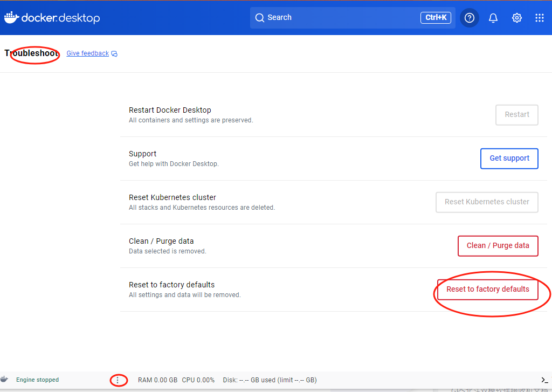Open Settings gear icon
This screenshot has height=392, width=552.
pos(516,18)
